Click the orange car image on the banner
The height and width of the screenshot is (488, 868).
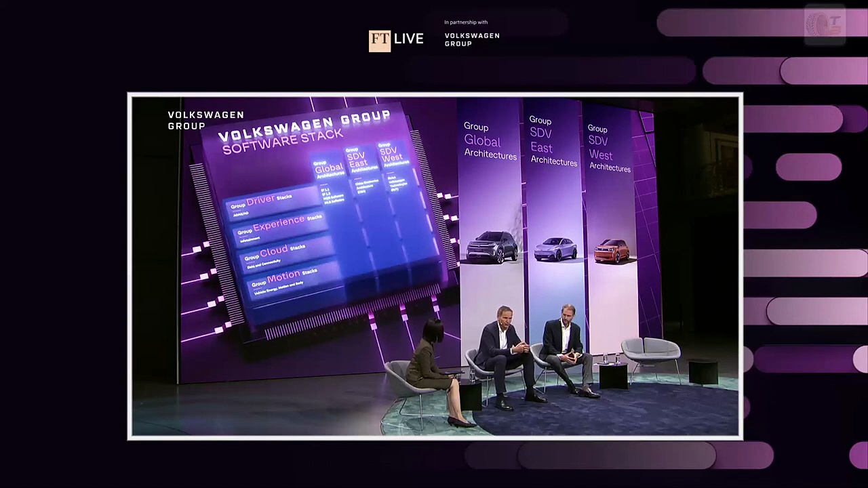click(x=612, y=251)
